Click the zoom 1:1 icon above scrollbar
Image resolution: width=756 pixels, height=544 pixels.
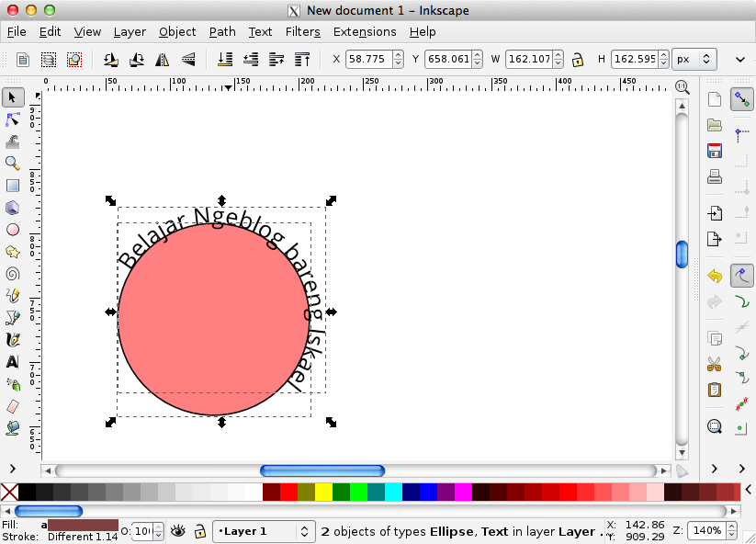[682, 87]
